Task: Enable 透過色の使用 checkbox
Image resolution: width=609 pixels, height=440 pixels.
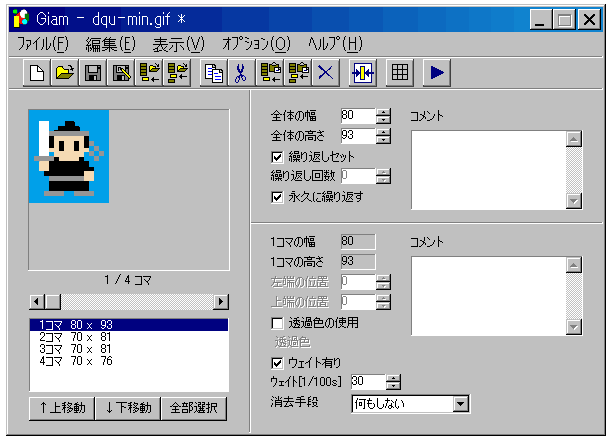Action: coord(277,323)
